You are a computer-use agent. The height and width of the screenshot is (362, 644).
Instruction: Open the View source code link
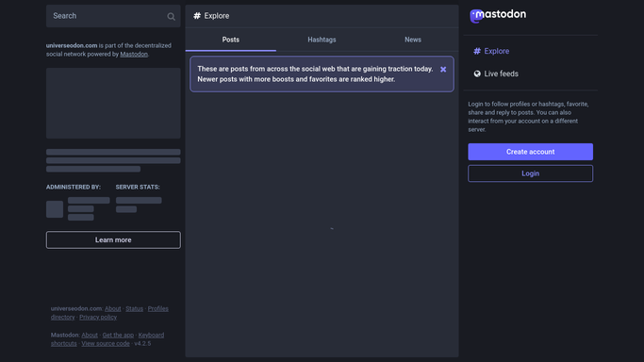click(x=106, y=343)
